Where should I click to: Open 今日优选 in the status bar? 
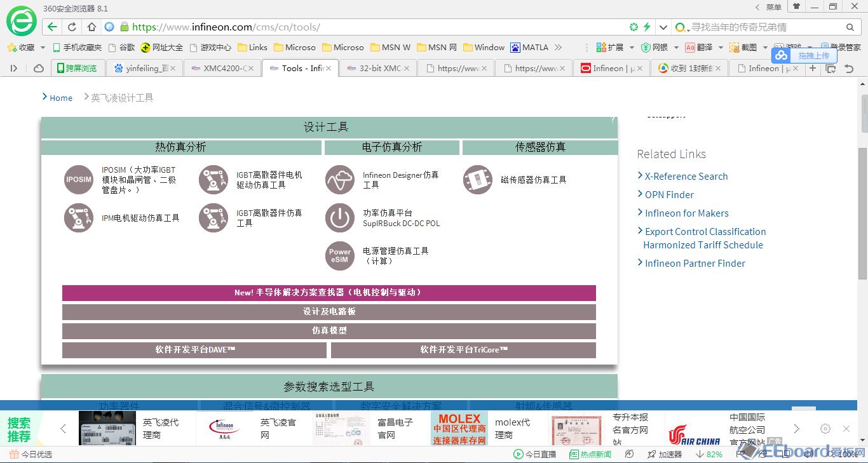point(31,454)
